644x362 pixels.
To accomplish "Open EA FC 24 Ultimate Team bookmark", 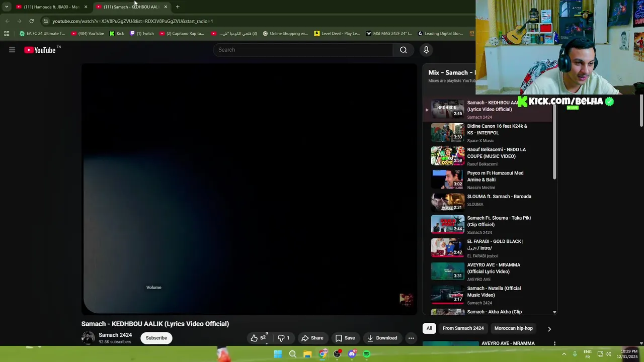I will pyautogui.click(x=42, y=34).
